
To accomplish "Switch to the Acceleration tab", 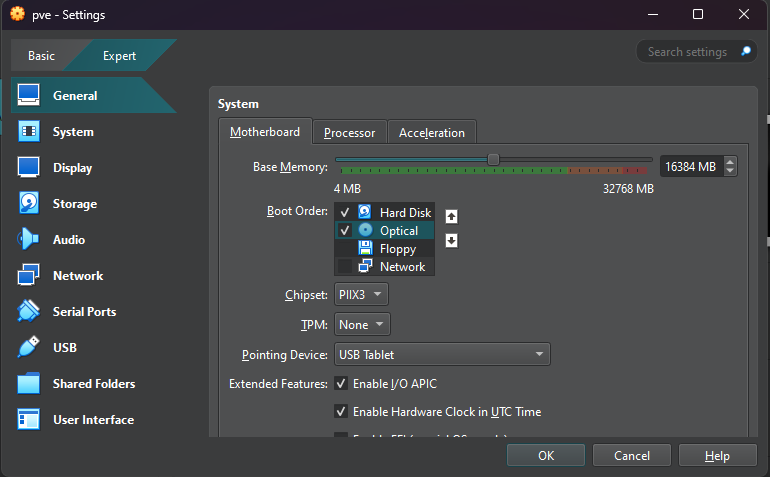I will pos(431,133).
